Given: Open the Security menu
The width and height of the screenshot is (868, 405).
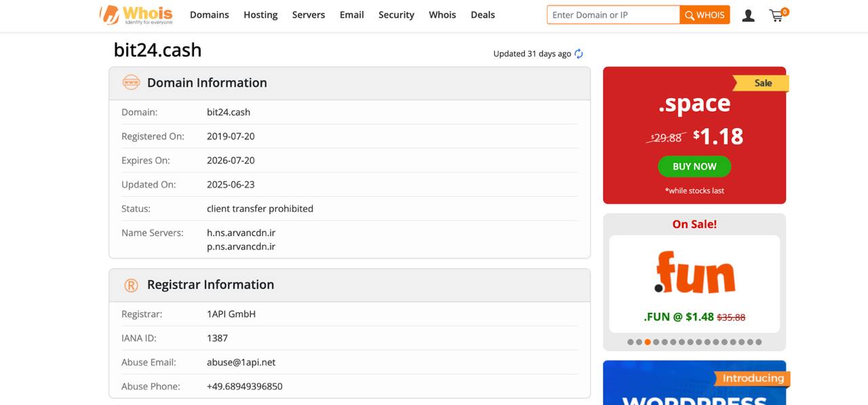Looking at the screenshot, I should coord(396,15).
